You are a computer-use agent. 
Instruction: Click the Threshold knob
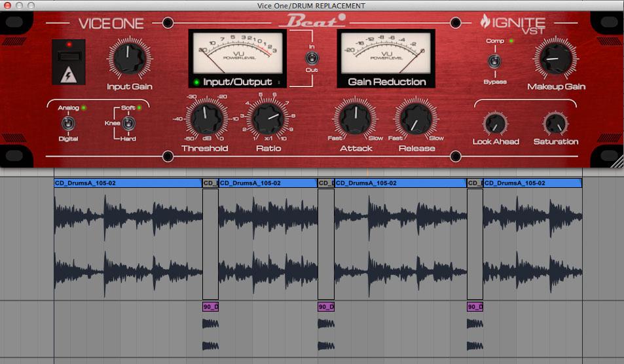pos(207,118)
